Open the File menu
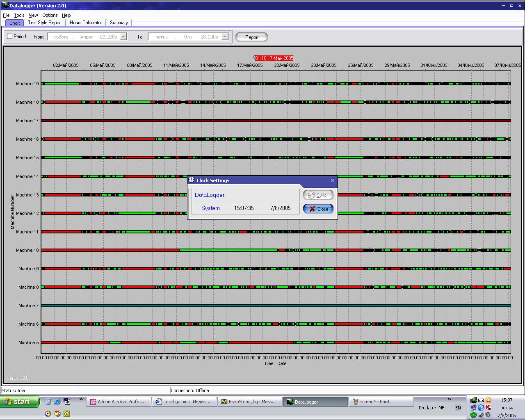This screenshot has width=525, height=420. 6,15
